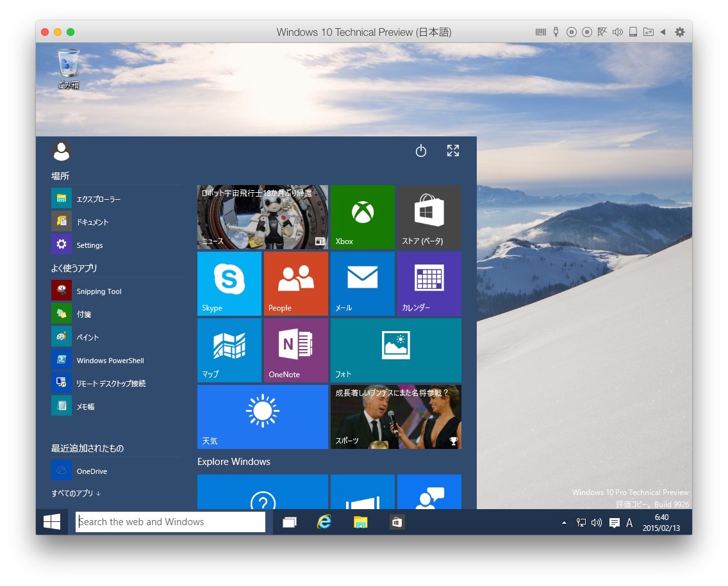728x586 pixels.
Task: Click the keyboard icon in VM title bar
Action: (540, 32)
